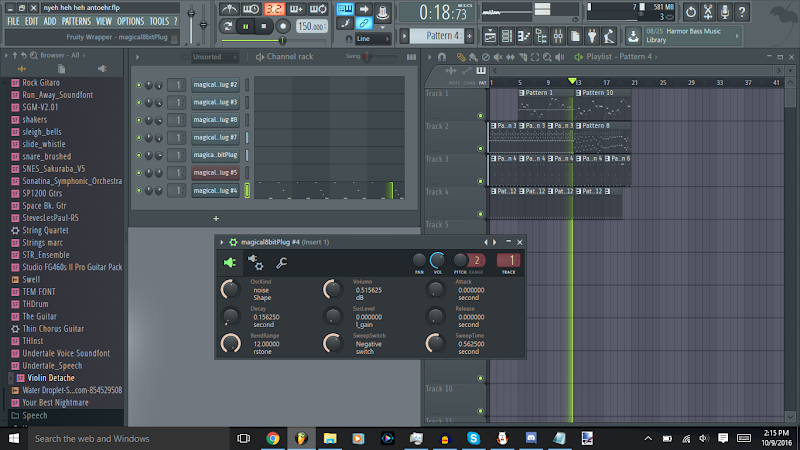This screenshot has height=450, width=800.
Task: Adjust the plugin VOL knob
Action: (x=437, y=260)
